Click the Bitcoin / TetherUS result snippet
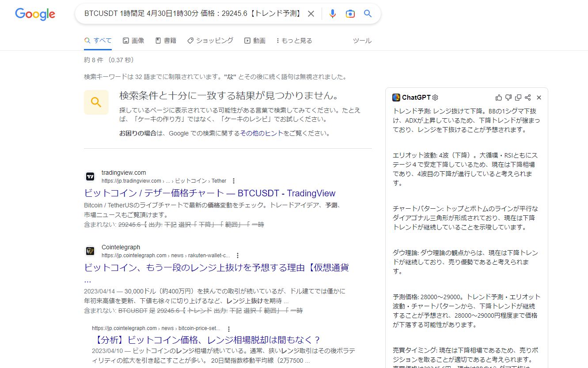 pos(212,210)
